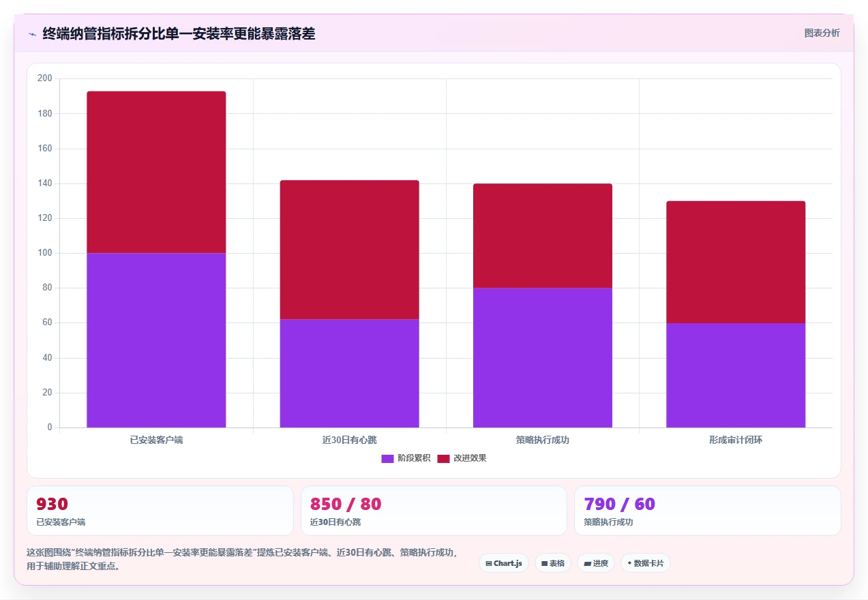Click the x-axis label 策略执行成功

tap(543, 440)
